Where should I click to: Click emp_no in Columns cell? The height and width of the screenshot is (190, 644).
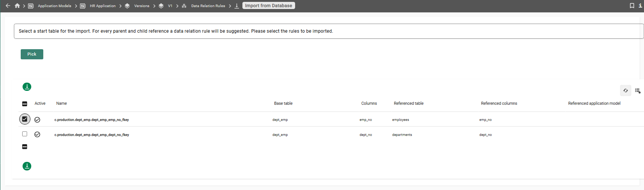(x=365, y=120)
